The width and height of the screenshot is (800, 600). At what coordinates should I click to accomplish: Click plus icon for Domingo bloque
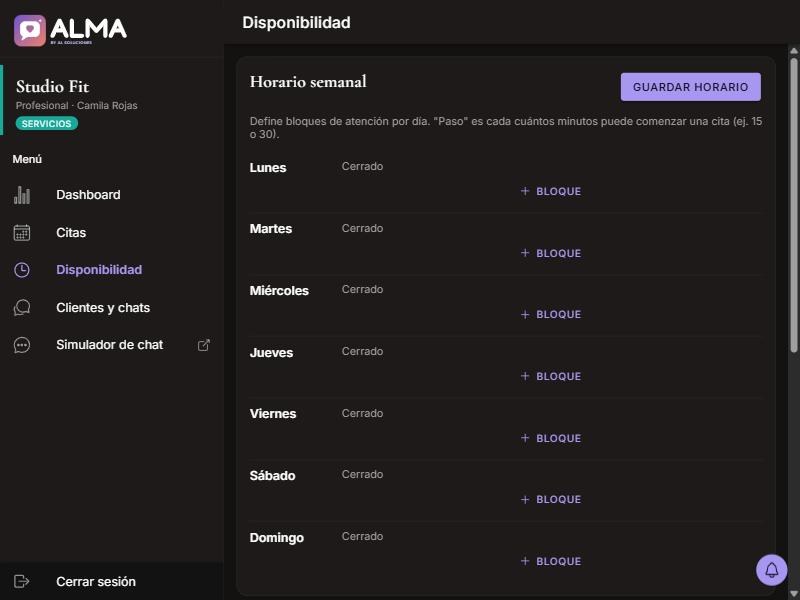(525, 561)
